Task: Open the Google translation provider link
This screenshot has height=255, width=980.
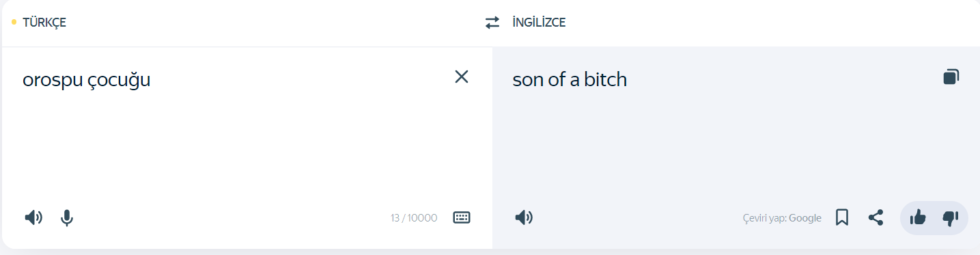Action: tap(805, 218)
